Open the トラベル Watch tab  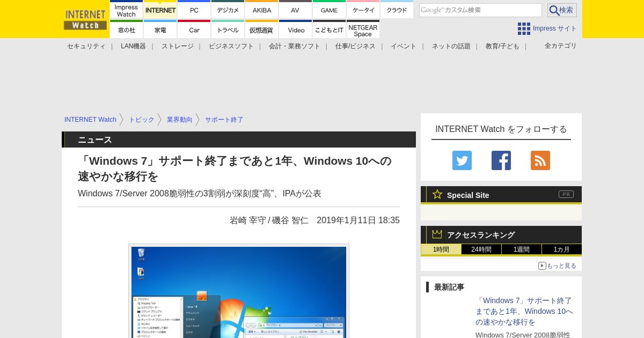(228, 30)
